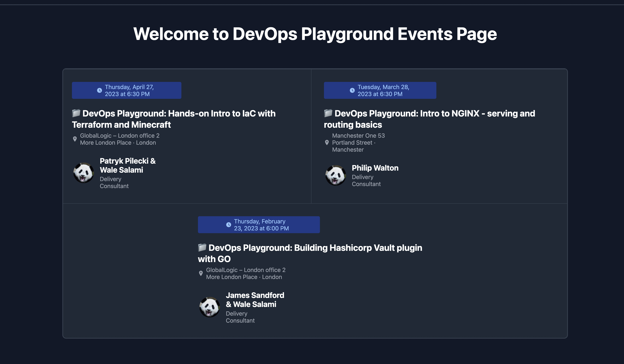Click the clock icon in the February 23 badge
The height and width of the screenshot is (364, 624).
(x=228, y=225)
